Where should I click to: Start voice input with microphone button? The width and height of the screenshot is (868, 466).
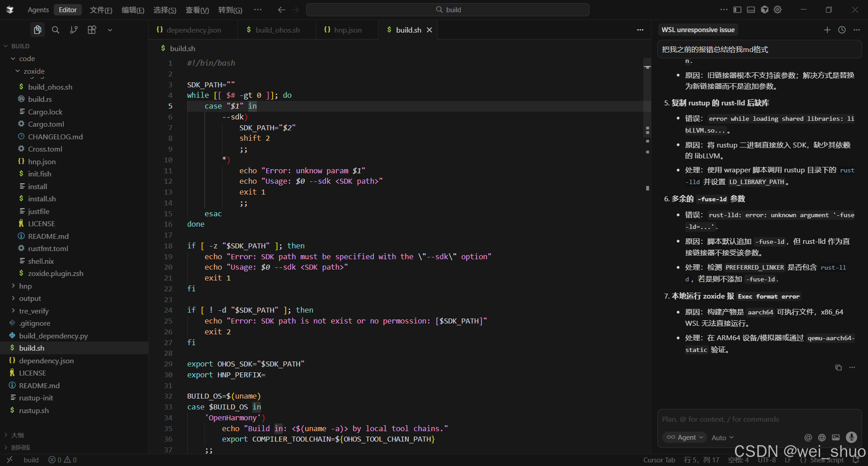click(851, 437)
